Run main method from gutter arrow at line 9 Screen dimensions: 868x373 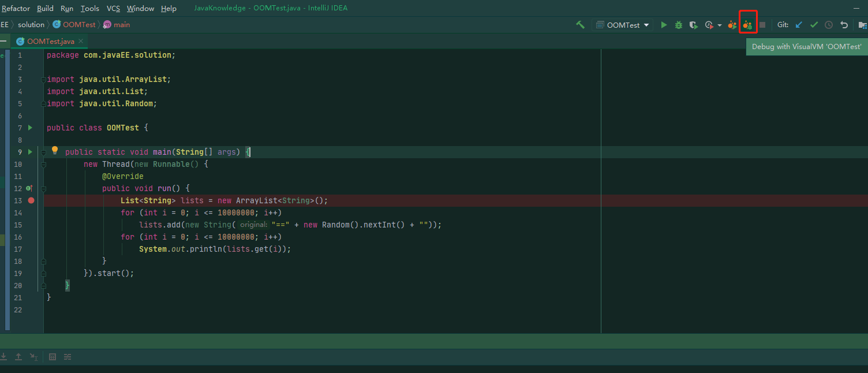pos(29,152)
